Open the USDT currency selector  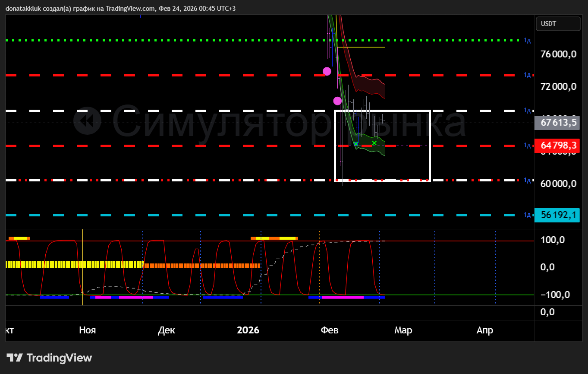pyautogui.click(x=558, y=24)
